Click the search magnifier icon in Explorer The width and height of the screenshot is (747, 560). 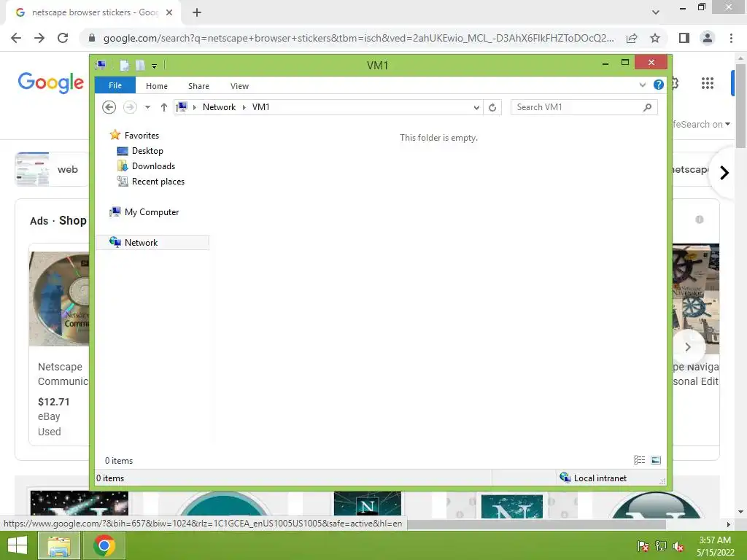(x=648, y=107)
